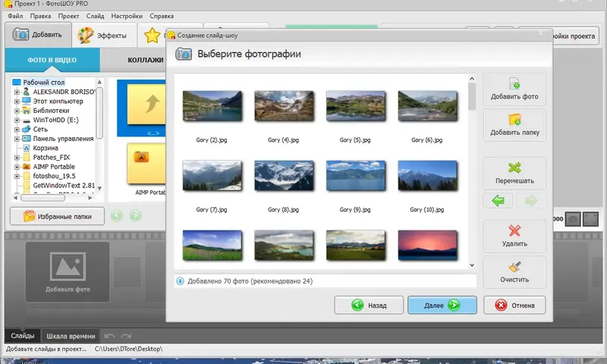This screenshot has height=364, width=607.
Task: Open the Файл menu
Action: click(15, 16)
